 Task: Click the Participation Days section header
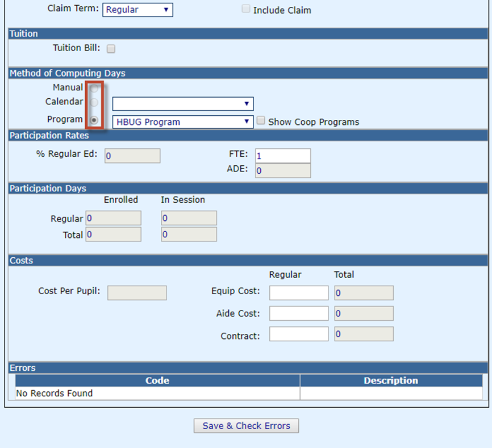pyautogui.click(x=248, y=189)
